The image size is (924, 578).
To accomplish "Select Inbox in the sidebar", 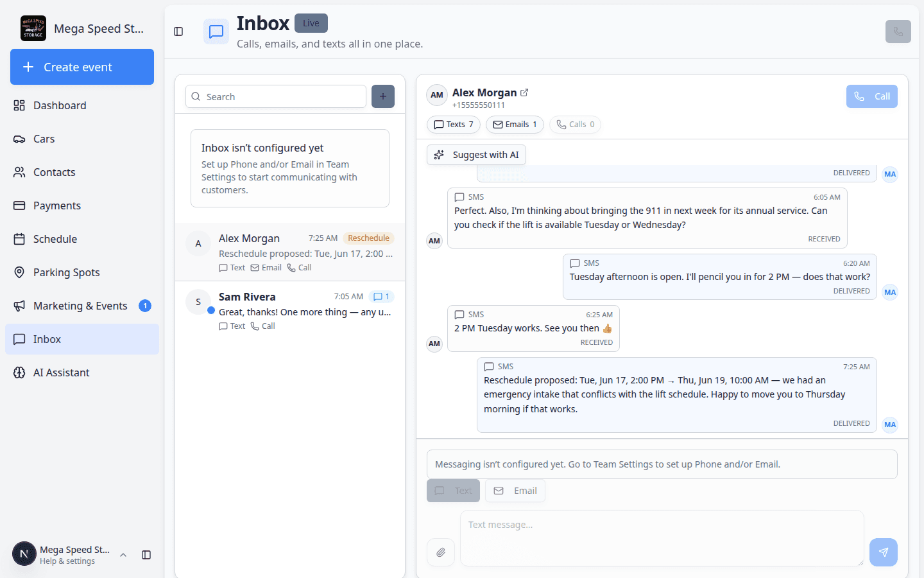I will point(82,339).
